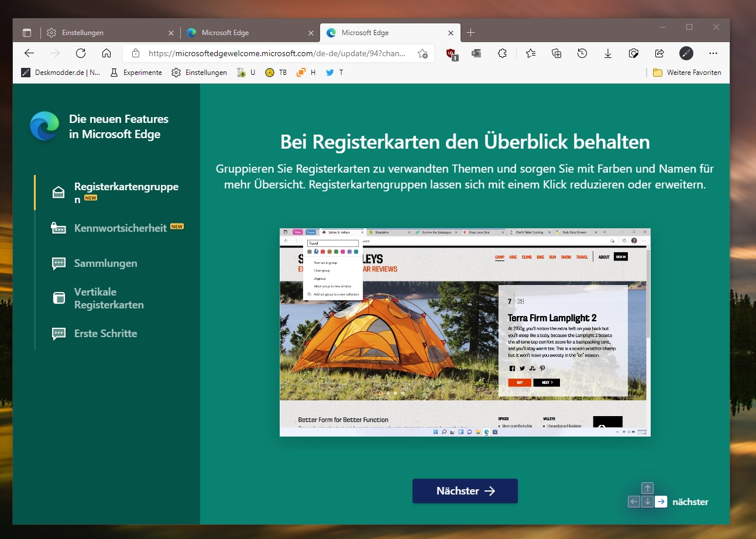This screenshot has width=756, height=539.
Task: Click the highlighted right arrow key icon
Action: [x=661, y=502]
